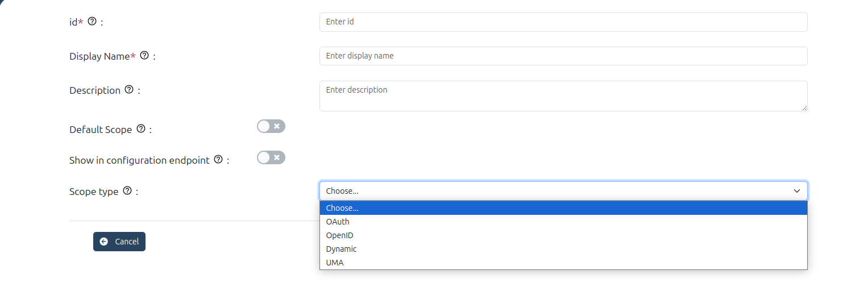
Task: Click the Description help question icon
Action: tap(129, 90)
